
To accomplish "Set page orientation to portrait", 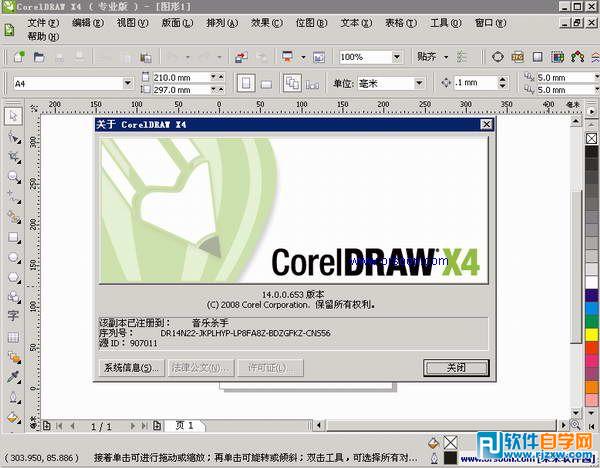I will click(246, 83).
